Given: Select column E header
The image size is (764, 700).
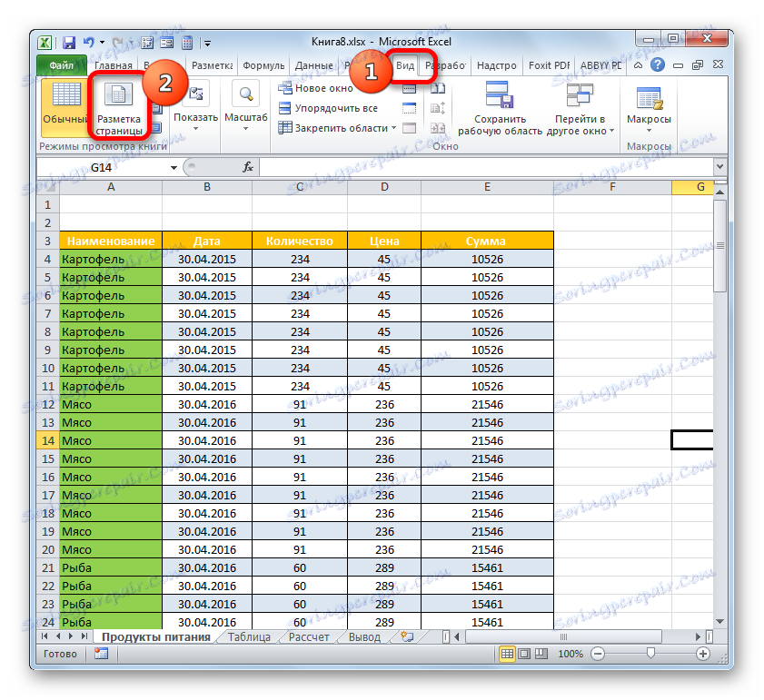Looking at the screenshot, I should point(487,187).
